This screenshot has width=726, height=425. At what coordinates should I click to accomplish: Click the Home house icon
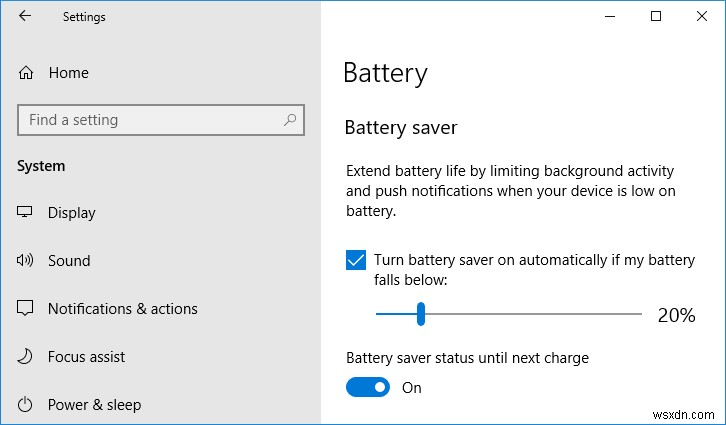tap(26, 73)
